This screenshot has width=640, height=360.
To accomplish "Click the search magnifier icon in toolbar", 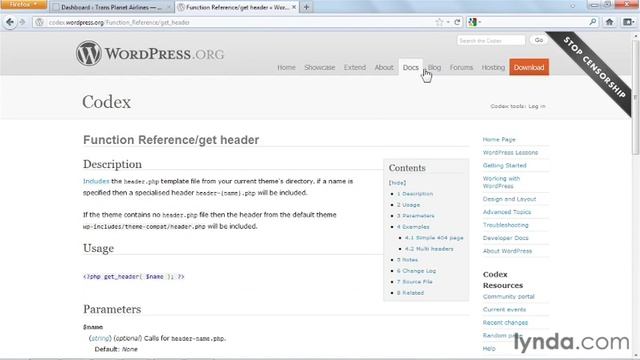I will pos(593,22).
